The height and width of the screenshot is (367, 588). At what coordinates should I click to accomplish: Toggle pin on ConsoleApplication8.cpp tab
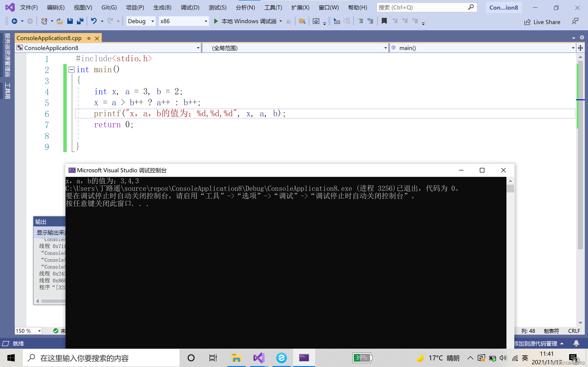pos(89,38)
